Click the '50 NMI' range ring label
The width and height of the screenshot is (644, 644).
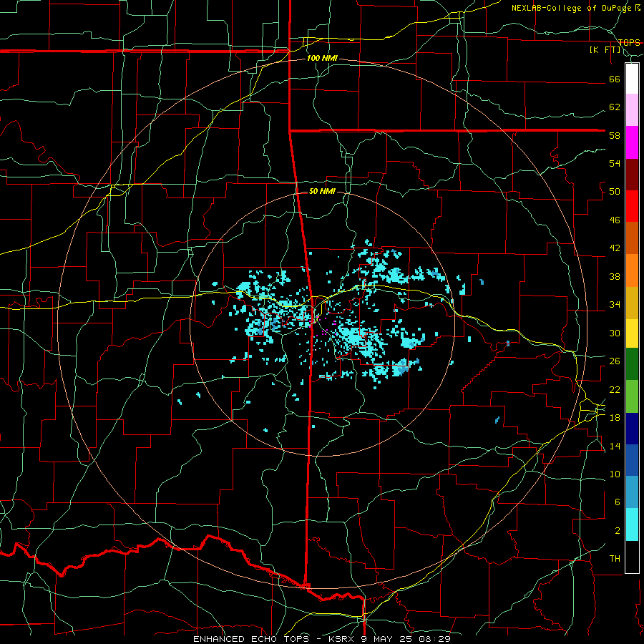click(x=322, y=191)
